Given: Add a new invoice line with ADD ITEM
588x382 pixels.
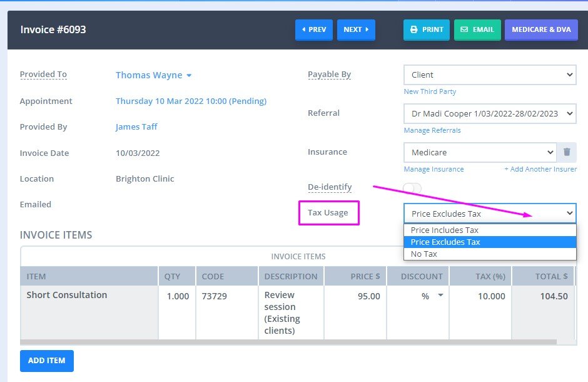Looking at the screenshot, I should click(46, 361).
